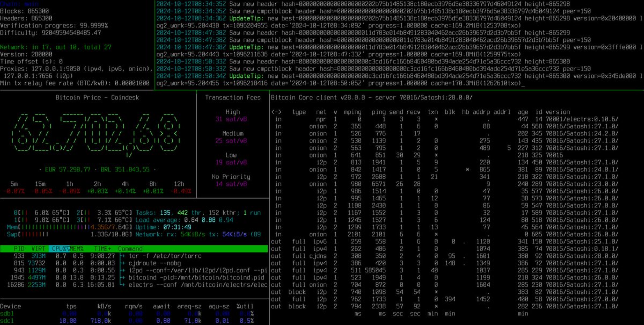
Task: Select the tor -f /etc/tor/torrc process row
Action: click(134, 256)
